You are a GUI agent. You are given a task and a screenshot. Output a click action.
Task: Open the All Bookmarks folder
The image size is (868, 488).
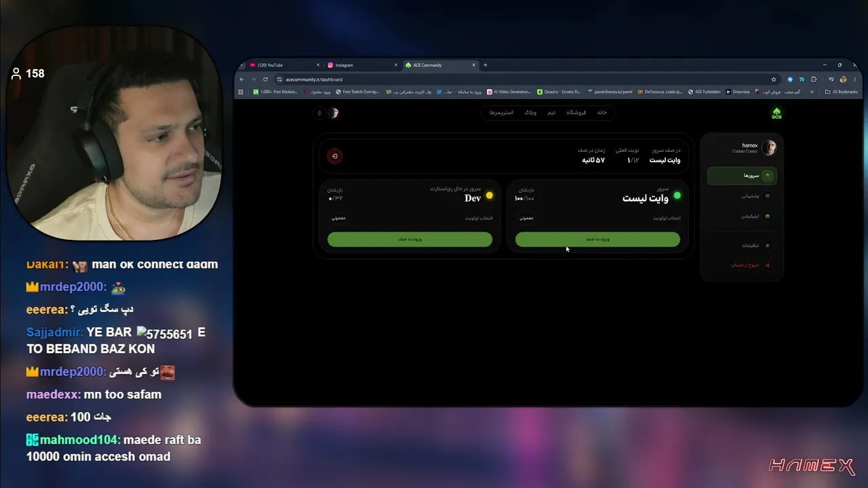842,91
